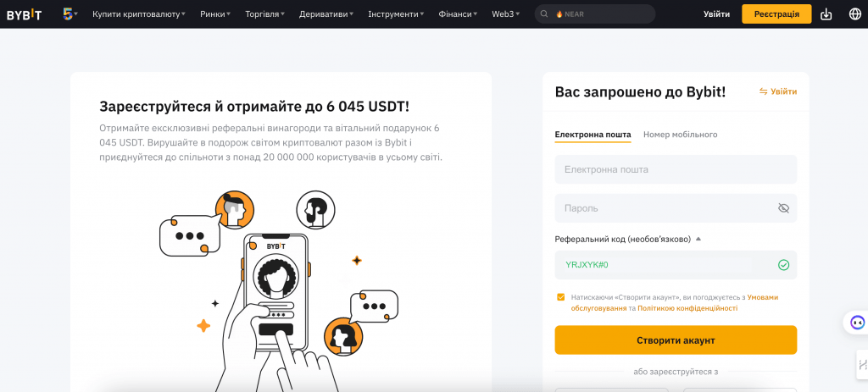Screen dimensions: 868x392
Task: Click heading Зареєструйтеся й отримайте до 6 045 USDT!
Action: click(x=254, y=106)
